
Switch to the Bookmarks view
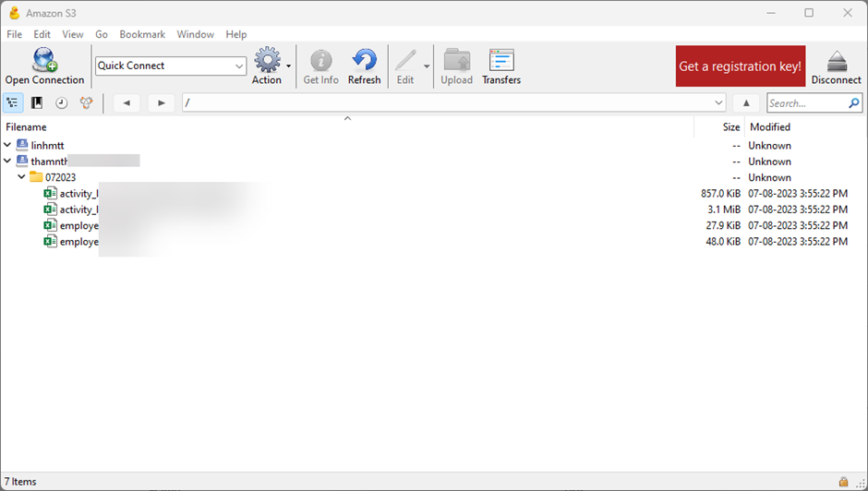tap(37, 103)
